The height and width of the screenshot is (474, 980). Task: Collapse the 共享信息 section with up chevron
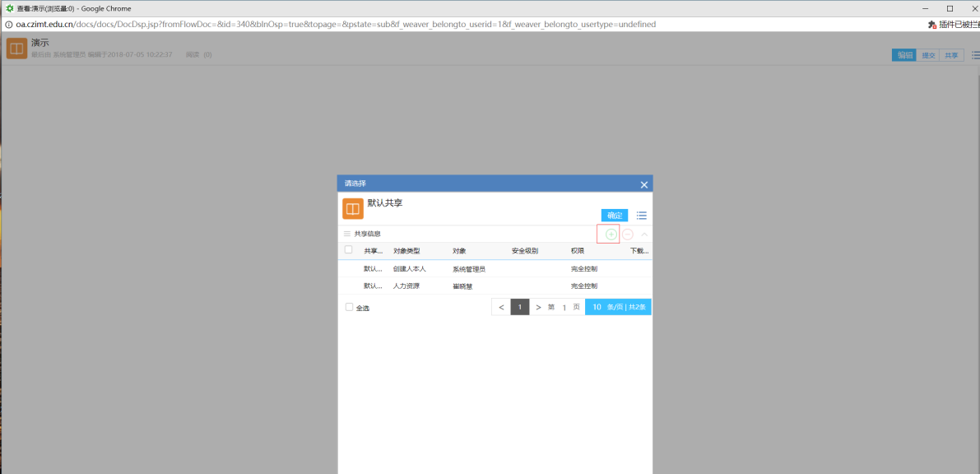click(644, 235)
